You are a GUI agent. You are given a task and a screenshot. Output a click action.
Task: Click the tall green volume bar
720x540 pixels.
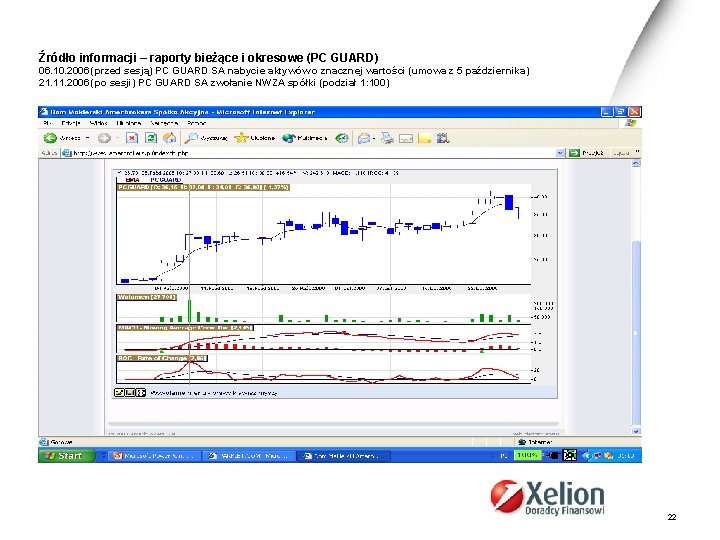(190, 311)
